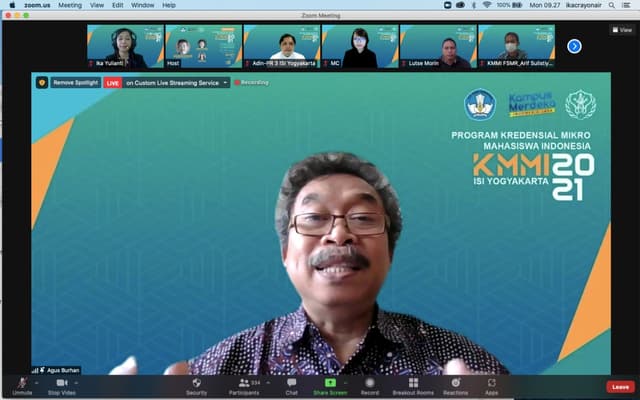The width and height of the screenshot is (640, 400).
Task: Select the MC video thumbnail
Action: pyautogui.click(x=360, y=46)
